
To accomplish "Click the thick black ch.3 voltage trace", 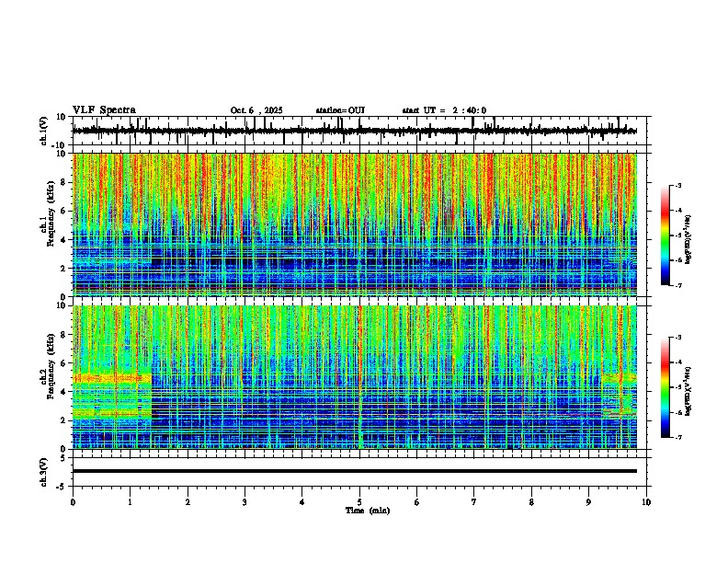I will click(354, 471).
